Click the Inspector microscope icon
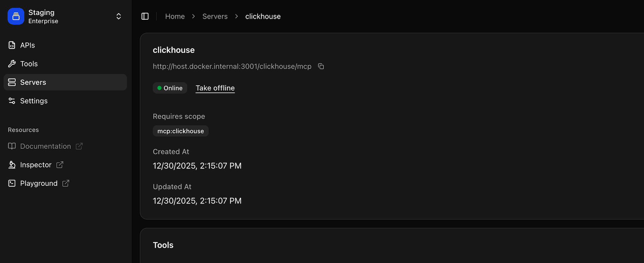This screenshot has height=263, width=644. click(x=12, y=165)
